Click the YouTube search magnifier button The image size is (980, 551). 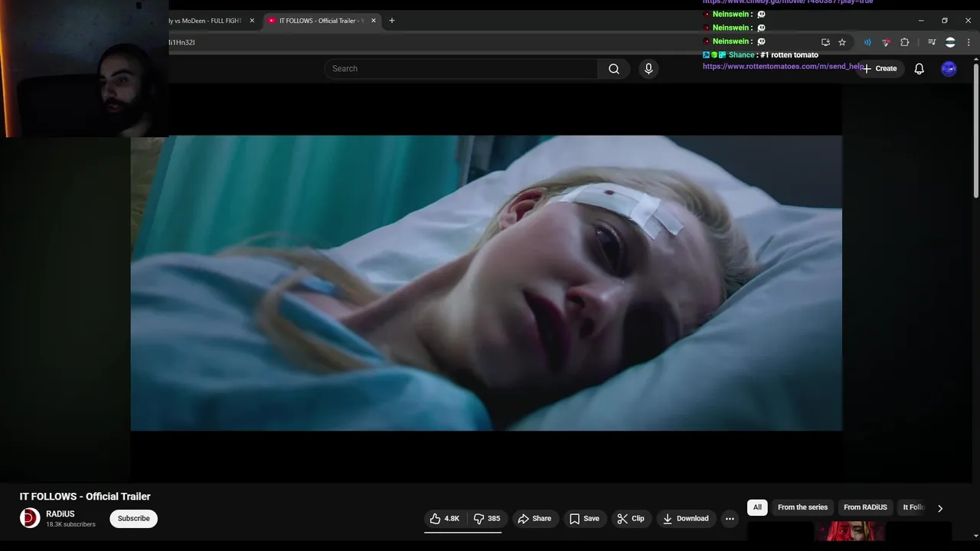pos(614,69)
